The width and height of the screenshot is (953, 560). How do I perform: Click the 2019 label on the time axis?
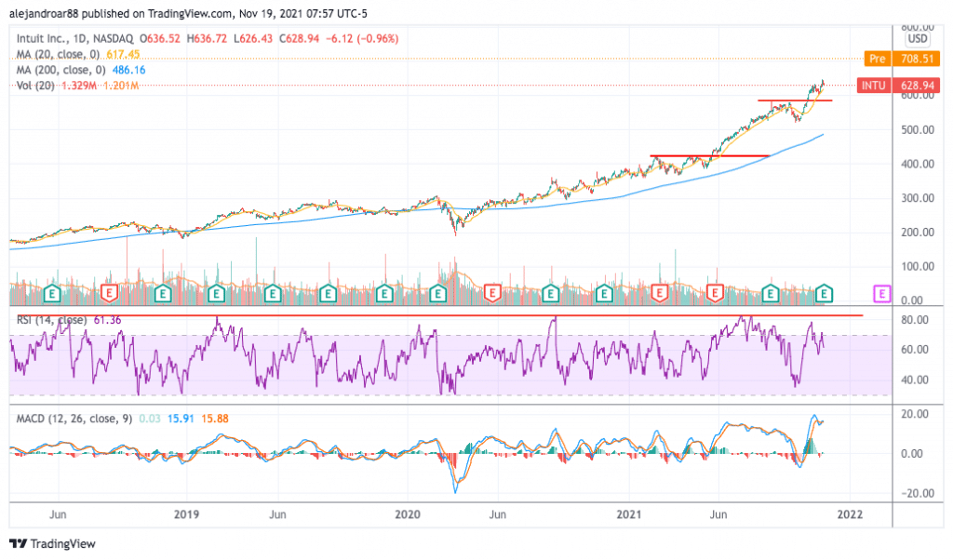(x=186, y=514)
